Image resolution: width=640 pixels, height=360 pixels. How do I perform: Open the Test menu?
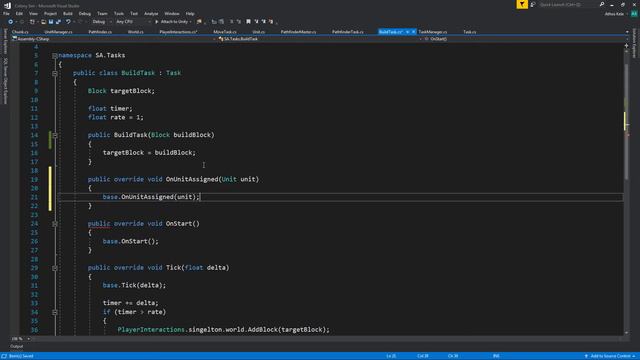134,13
